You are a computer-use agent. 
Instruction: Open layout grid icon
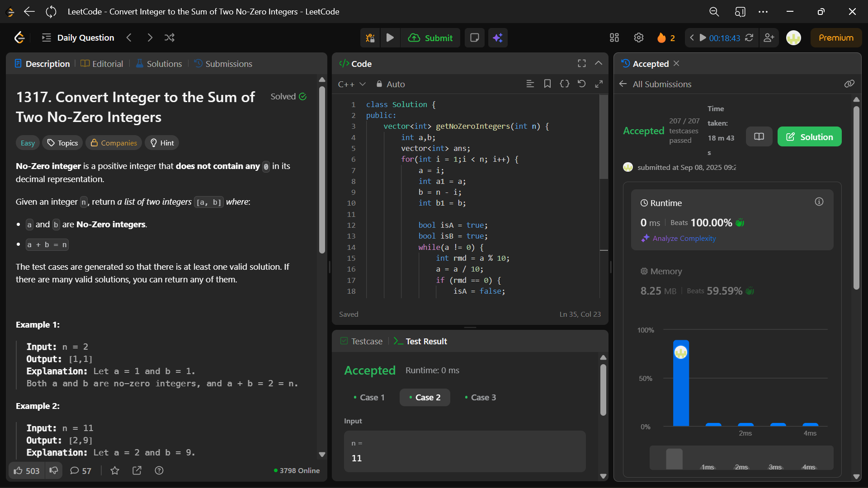coord(614,38)
